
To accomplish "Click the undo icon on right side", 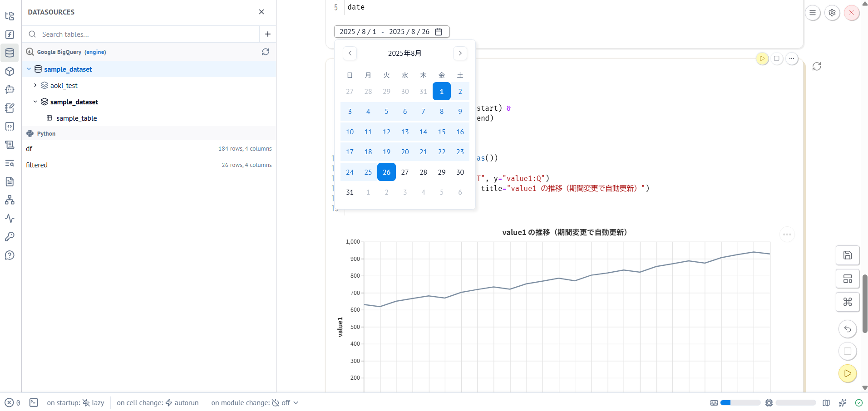I will [x=847, y=329].
